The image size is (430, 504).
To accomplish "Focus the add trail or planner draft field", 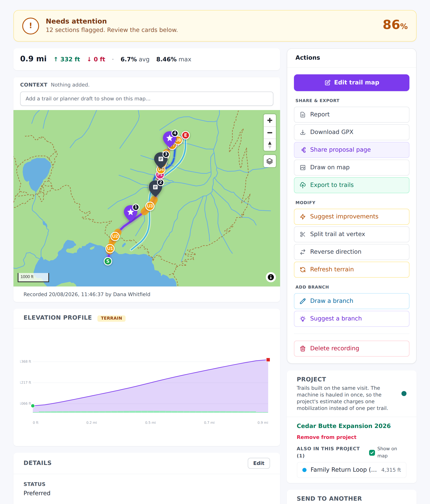I will (147, 99).
